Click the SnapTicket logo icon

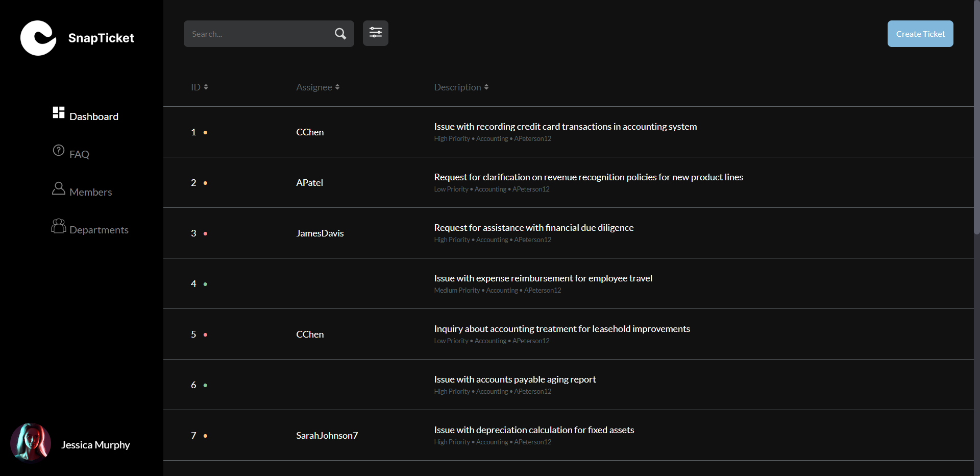click(x=38, y=38)
